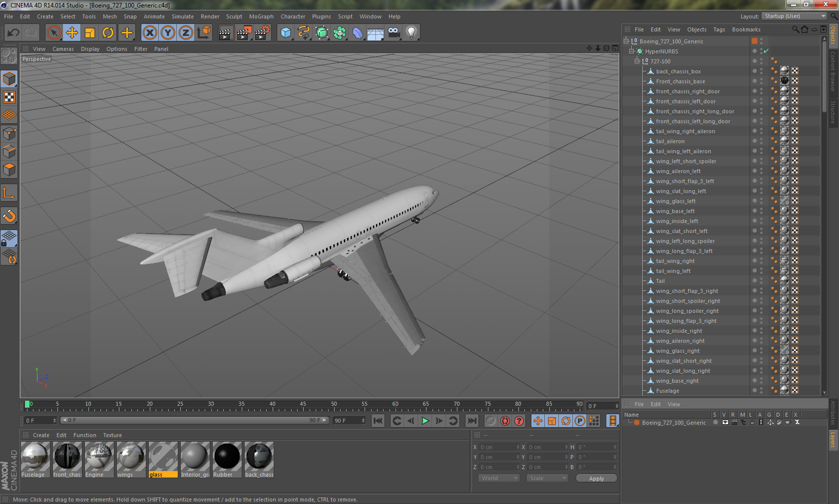Add a floor environment object icon
Viewport: 839px width, 504px height.
376,33
